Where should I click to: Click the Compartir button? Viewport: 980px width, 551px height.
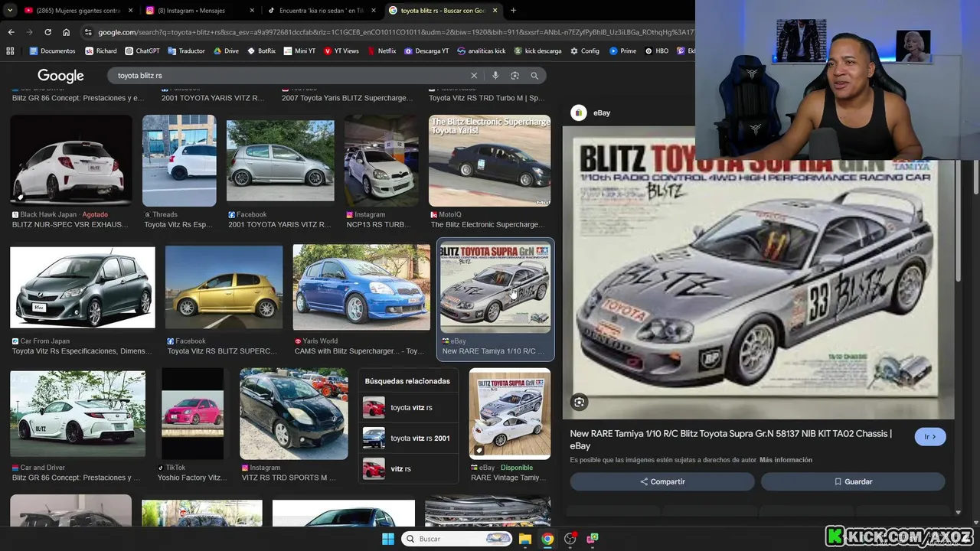click(x=662, y=481)
